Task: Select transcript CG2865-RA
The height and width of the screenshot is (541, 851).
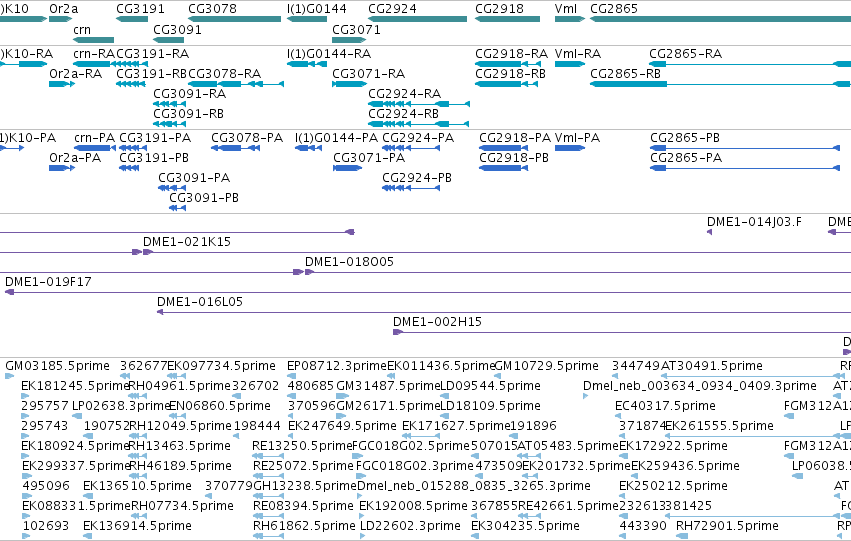Action: (685, 54)
